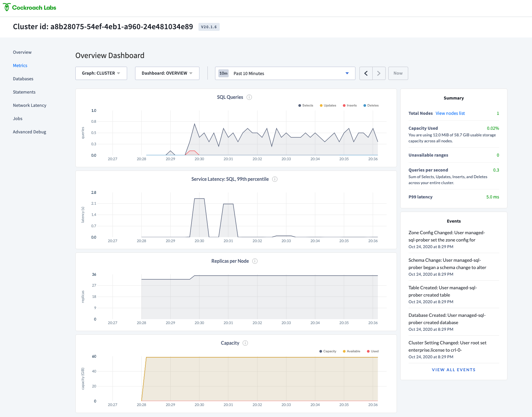This screenshot has width=532, height=417.
Task: Click VIEW ALL EVENTS link
Action: [x=454, y=370]
